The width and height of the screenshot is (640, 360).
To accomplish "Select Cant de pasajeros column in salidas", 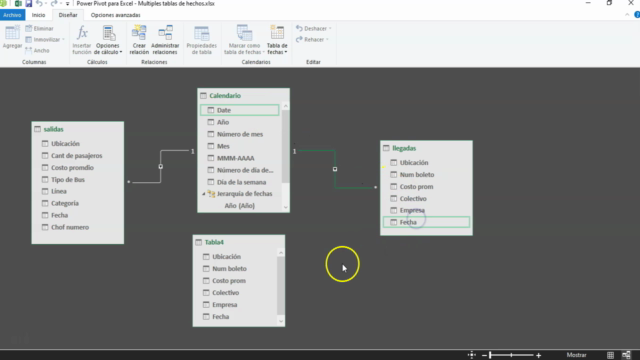I will (x=77, y=156).
